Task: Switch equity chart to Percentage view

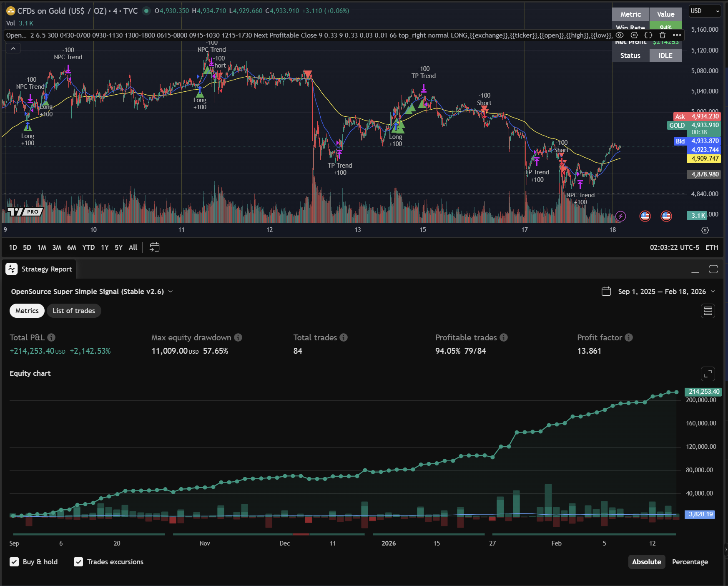Action: pyautogui.click(x=690, y=562)
